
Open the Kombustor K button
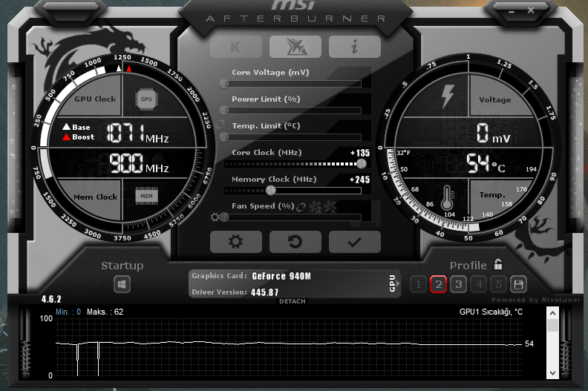[x=236, y=47]
